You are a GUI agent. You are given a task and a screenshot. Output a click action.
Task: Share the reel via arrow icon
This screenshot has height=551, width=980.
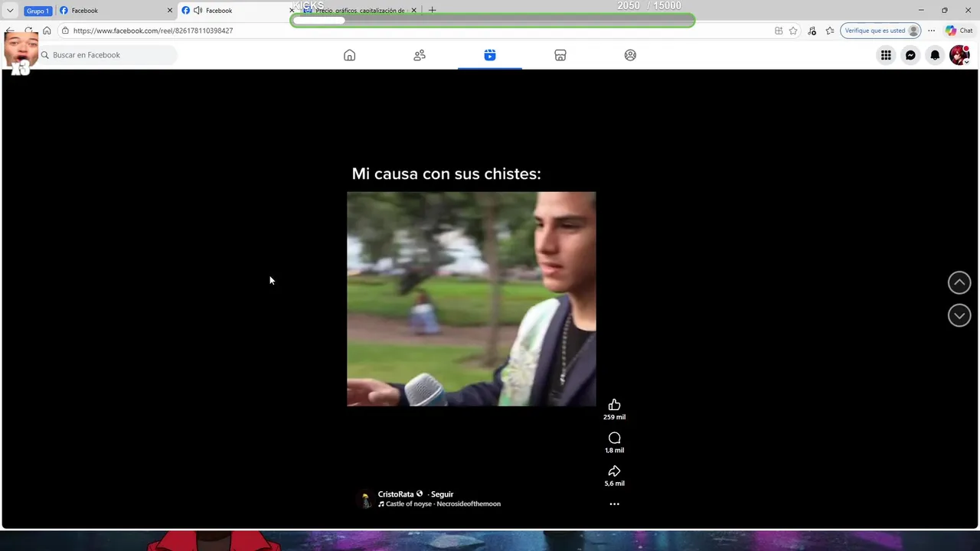click(x=614, y=471)
